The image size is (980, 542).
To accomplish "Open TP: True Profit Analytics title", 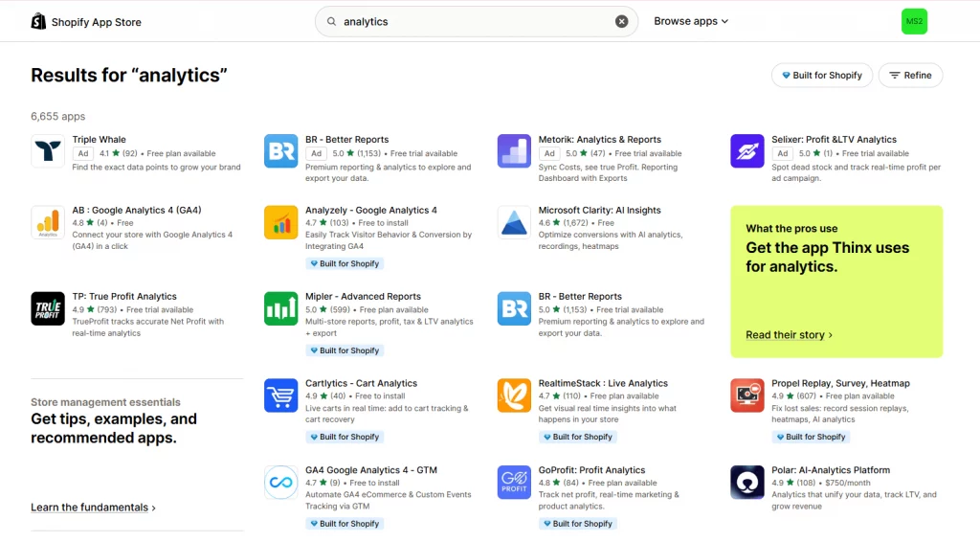I will point(123,296).
